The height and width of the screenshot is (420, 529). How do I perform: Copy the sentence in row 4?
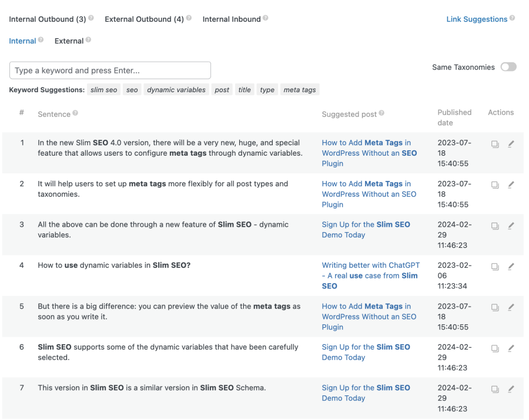pos(495,267)
